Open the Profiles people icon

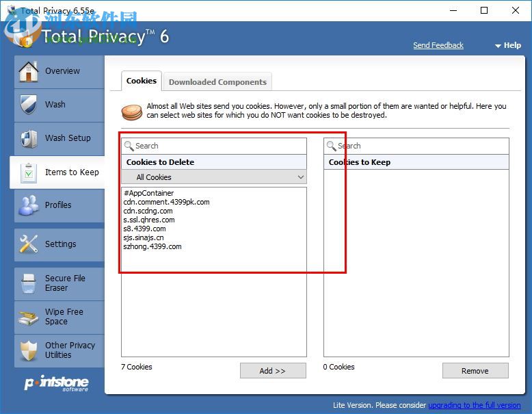click(29, 205)
